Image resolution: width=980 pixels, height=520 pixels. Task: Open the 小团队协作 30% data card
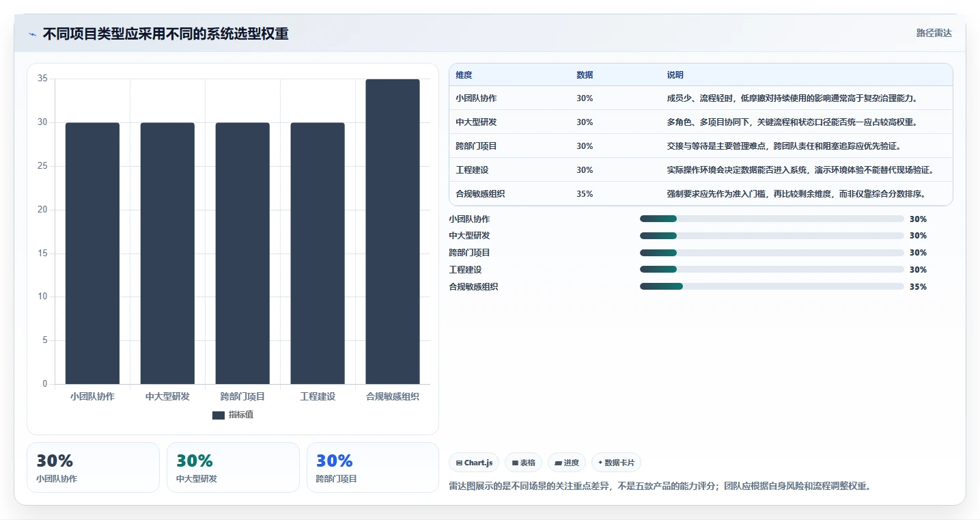click(x=93, y=467)
